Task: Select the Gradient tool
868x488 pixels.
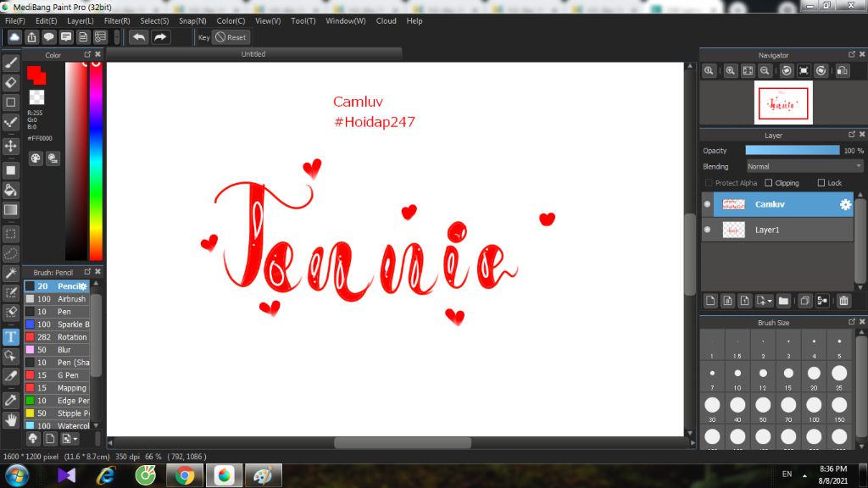Action: 10,210
